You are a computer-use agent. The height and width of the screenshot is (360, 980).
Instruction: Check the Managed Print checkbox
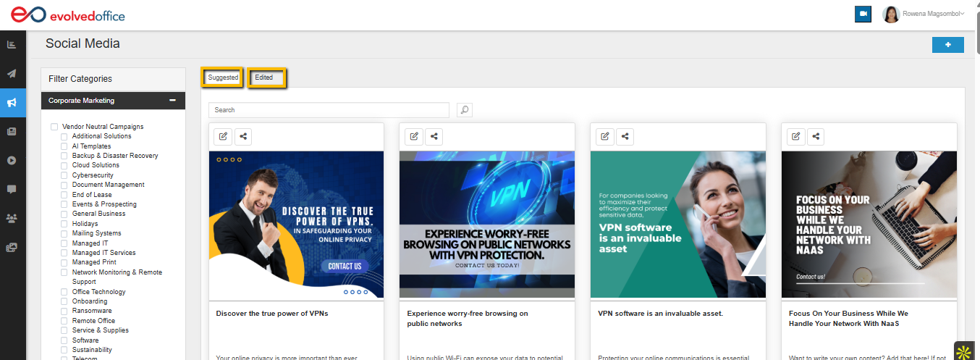pos(64,262)
